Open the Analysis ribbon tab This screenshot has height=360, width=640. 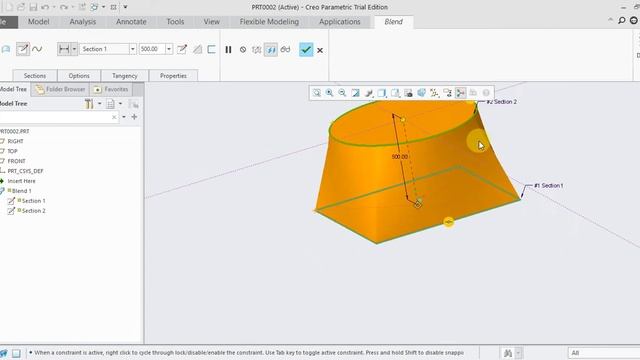point(82,22)
